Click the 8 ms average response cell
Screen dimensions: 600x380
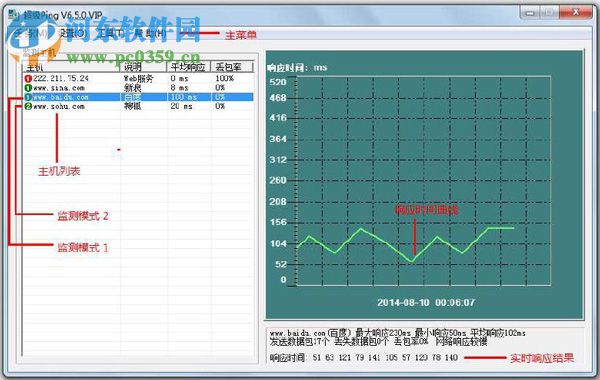pos(179,88)
